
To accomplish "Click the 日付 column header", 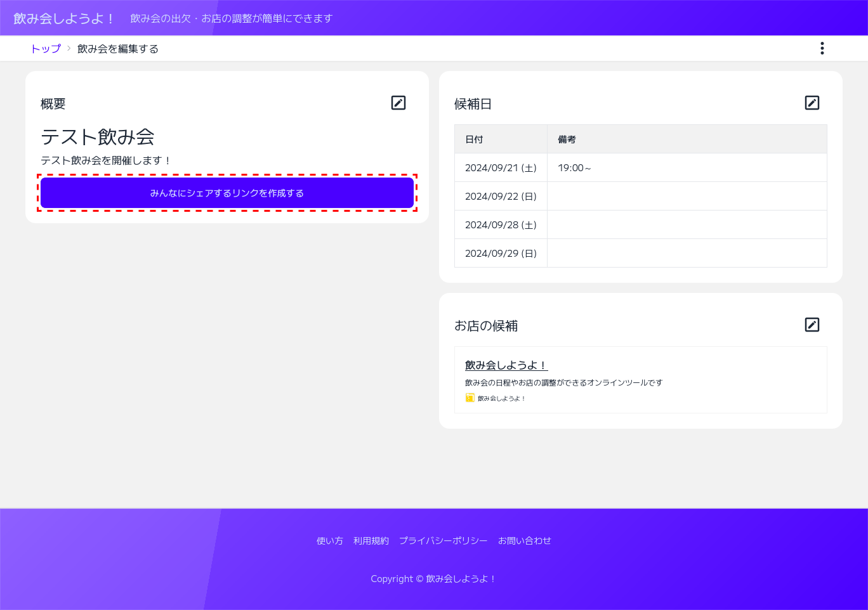I will coord(501,139).
